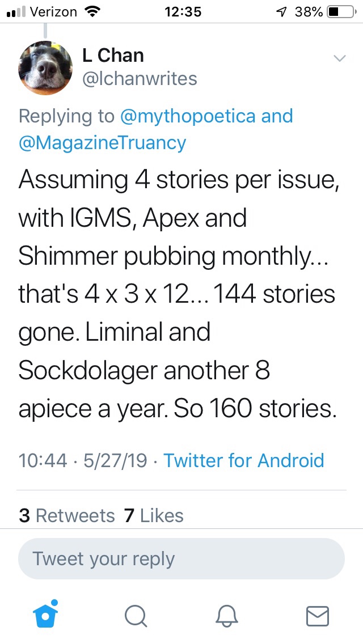Tap the Wi-Fi icon in status bar
363x644 pixels.
[x=90, y=11]
